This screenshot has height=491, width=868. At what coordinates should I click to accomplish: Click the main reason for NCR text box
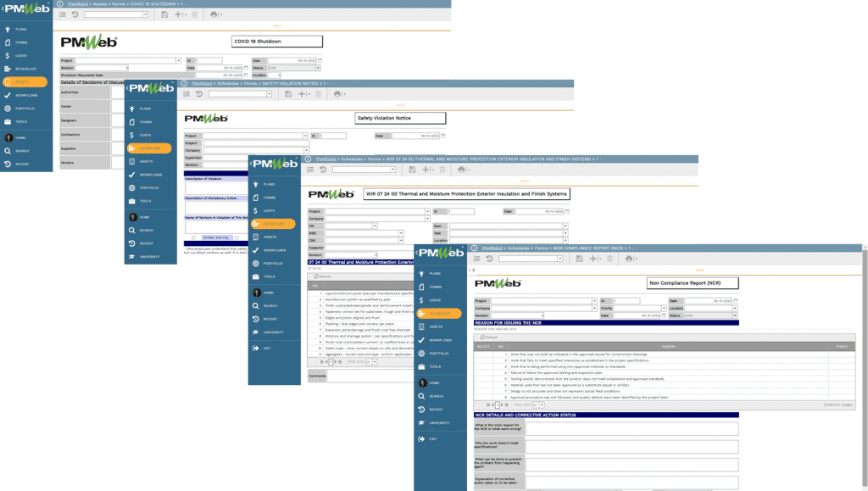(632, 428)
